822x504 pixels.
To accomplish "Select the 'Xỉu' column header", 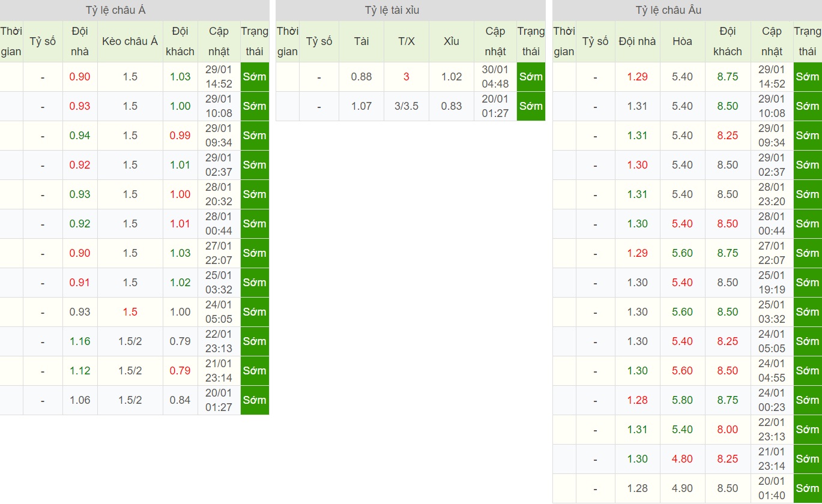I will (452, 41).
